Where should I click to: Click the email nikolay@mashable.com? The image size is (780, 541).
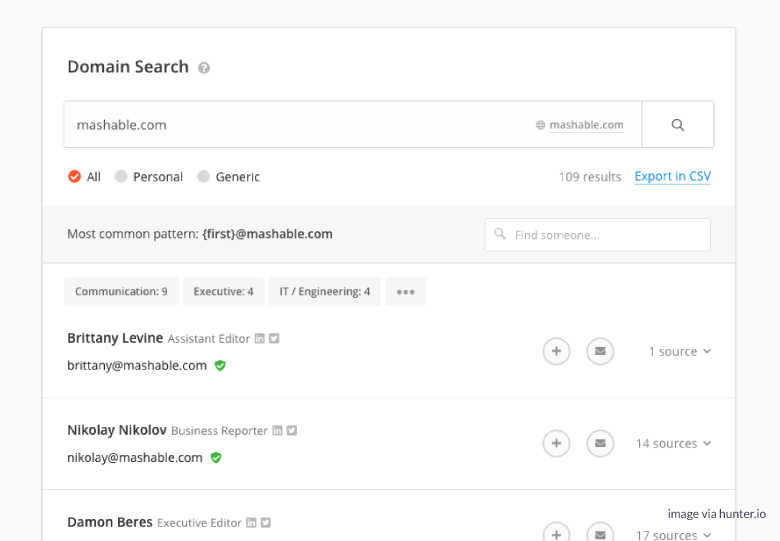[135, 457]
